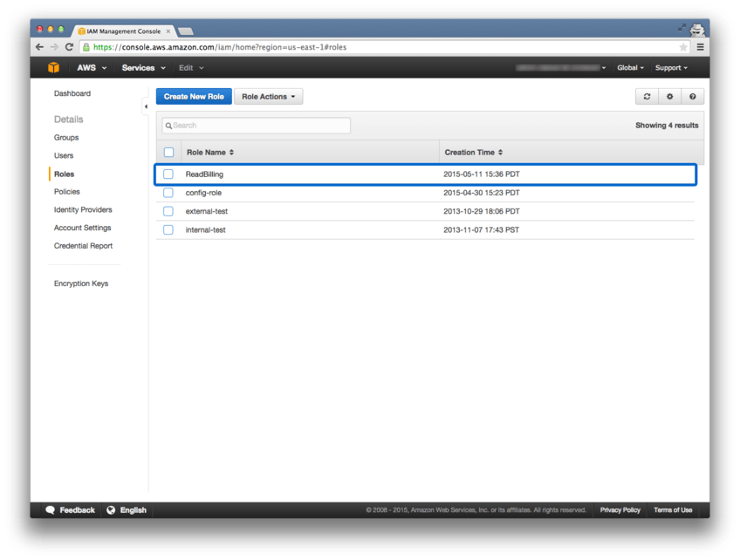Viewport: 740px width, 560px height.
Task: Expand the Role Actions dropdown
Action: coord(269,96)
